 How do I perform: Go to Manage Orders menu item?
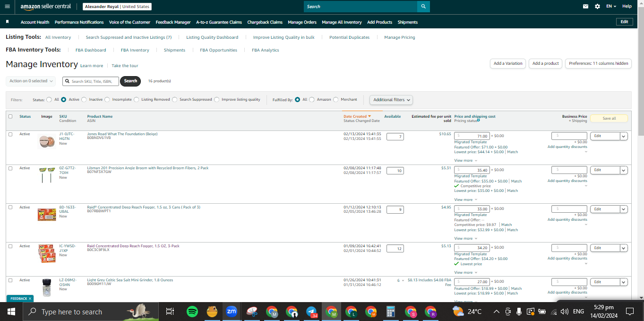302,22
